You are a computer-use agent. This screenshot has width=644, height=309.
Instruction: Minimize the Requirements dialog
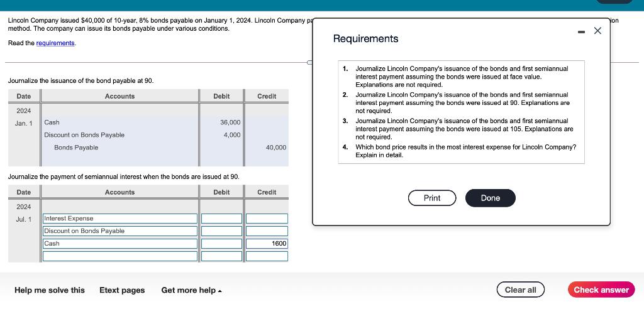click(582, 31)
